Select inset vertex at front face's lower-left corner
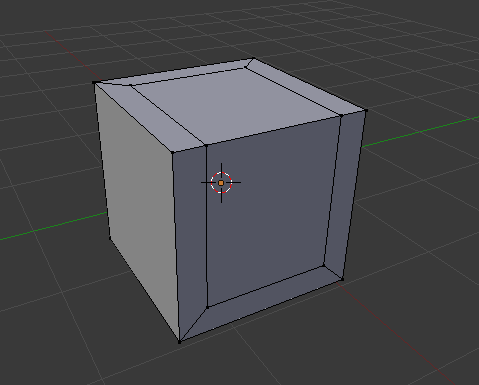 [208, 307]
